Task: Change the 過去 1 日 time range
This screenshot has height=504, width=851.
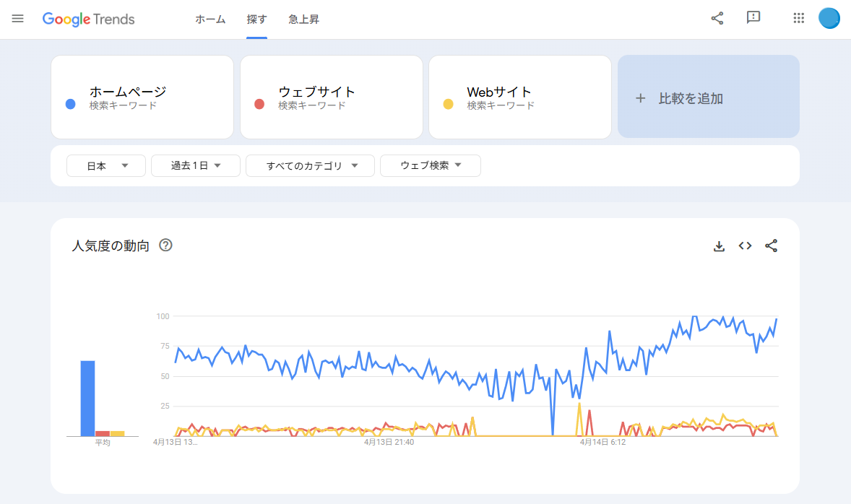Action: [x=195, y=165]
